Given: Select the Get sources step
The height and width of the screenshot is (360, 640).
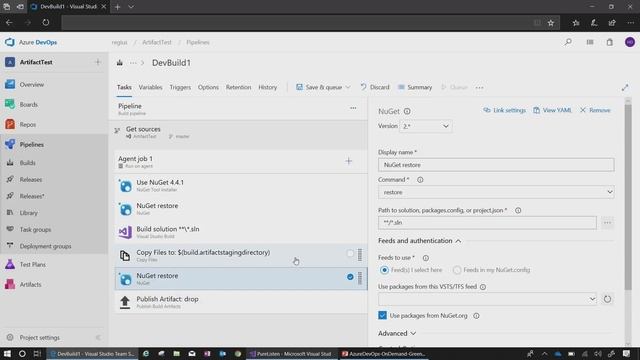Looking at the screenshot, I should pyautogui.click(x=241, y=132).
